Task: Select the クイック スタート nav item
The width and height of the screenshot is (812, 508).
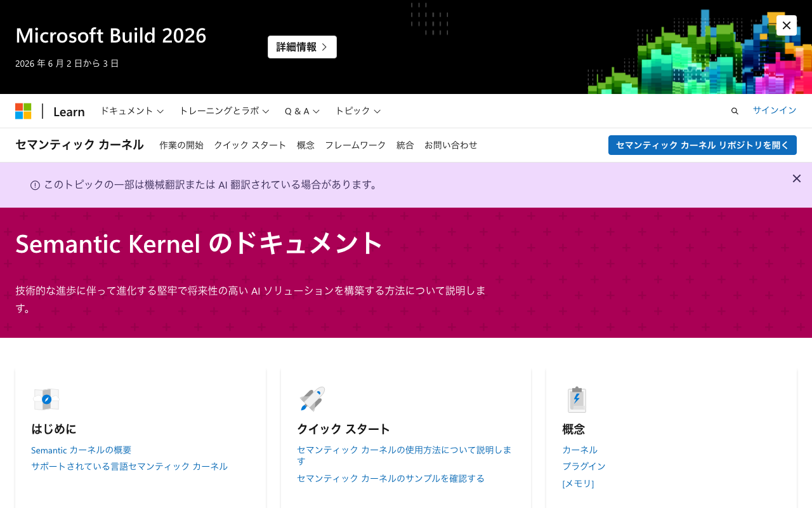Action: 250,145
